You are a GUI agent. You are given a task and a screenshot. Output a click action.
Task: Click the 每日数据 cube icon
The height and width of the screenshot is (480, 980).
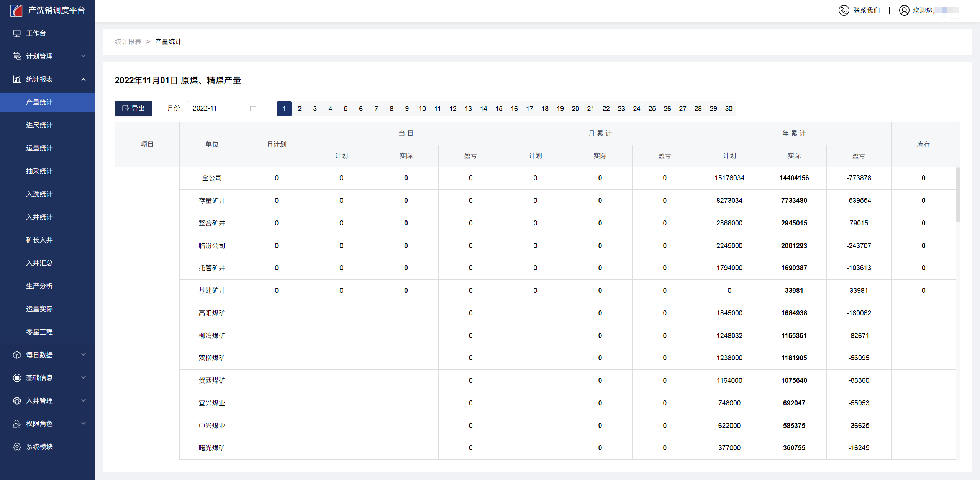17,355
